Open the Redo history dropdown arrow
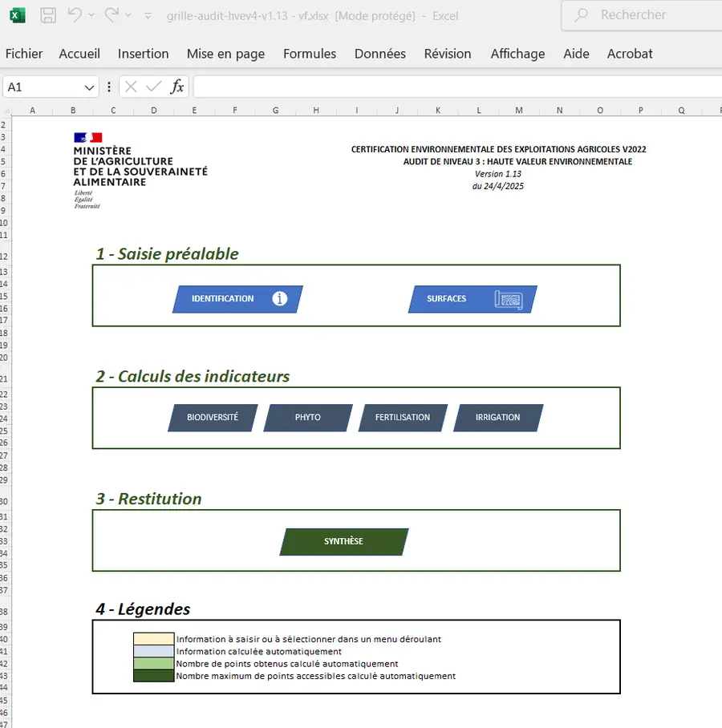Image resolution: width=722 pixels, height=728 pixels. tap(128, 15)
